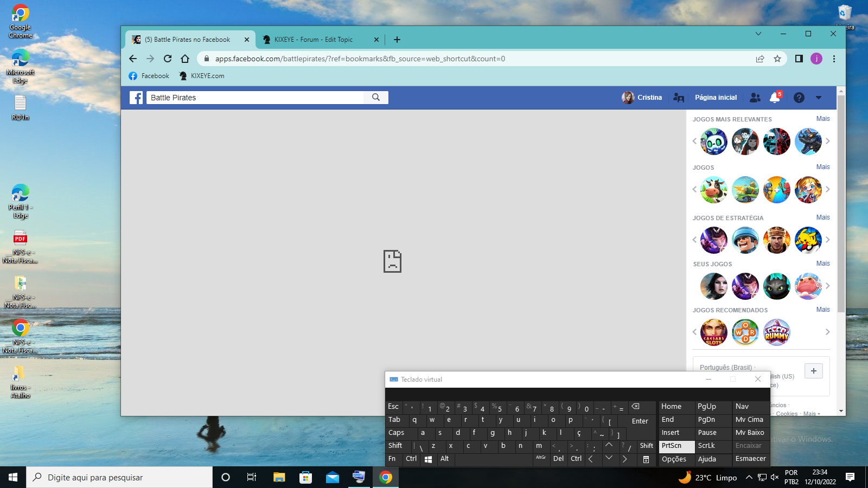Toggle the Alt key on virtual keyboard

coord(445,459)
